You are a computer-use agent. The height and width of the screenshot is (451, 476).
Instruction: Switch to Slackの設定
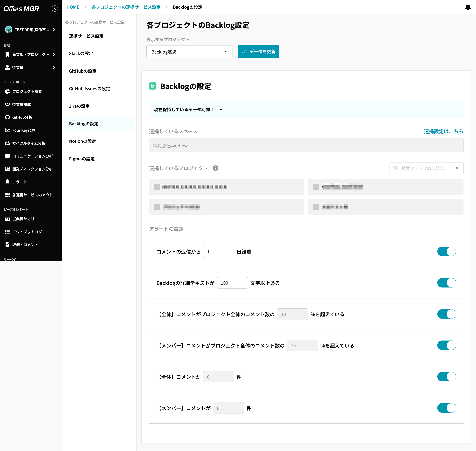point(81,53)
